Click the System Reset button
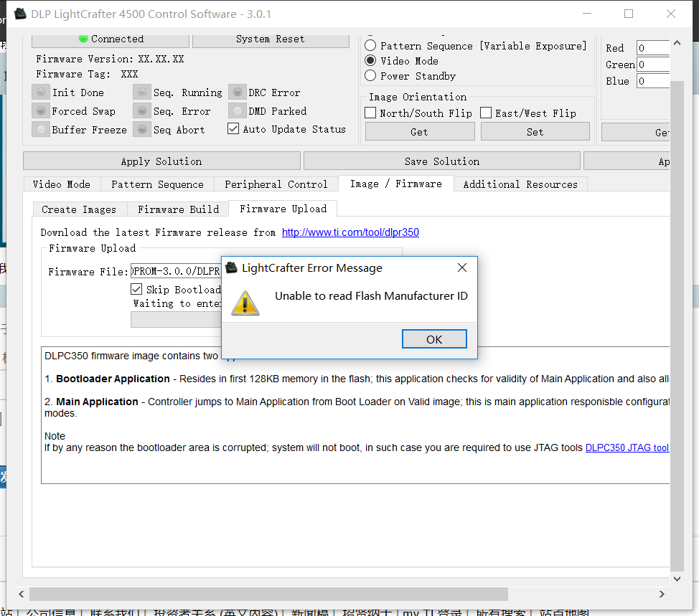The width and height of the screenshot is (699, 616). tap(271, 39)
